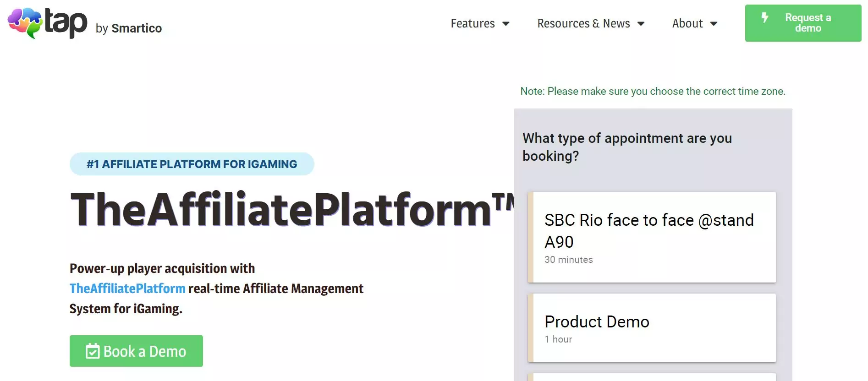Click the lightning bolt icon in the green button
The height and width of the screenshot is (381, 868).
(764, 18)
